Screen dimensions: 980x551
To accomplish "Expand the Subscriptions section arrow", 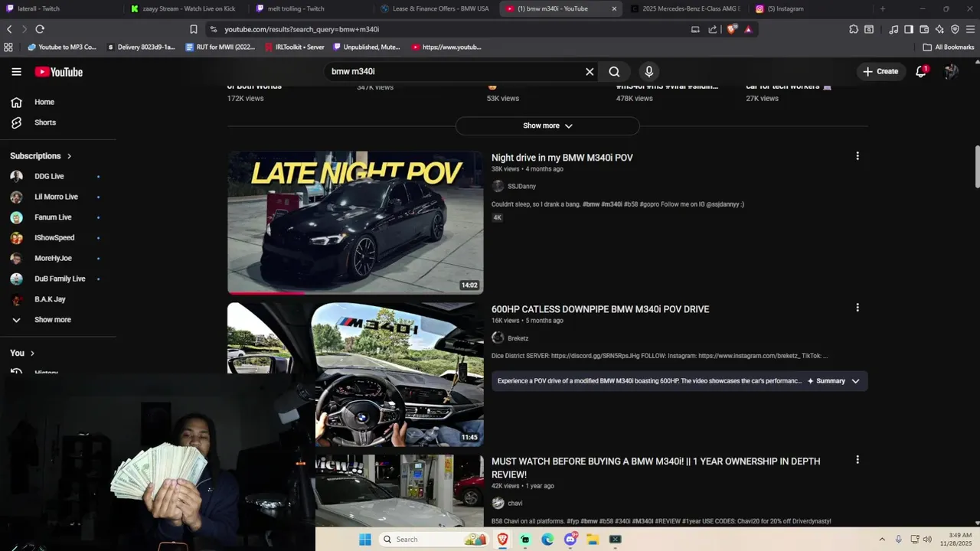I will click(x=69, y=156).
